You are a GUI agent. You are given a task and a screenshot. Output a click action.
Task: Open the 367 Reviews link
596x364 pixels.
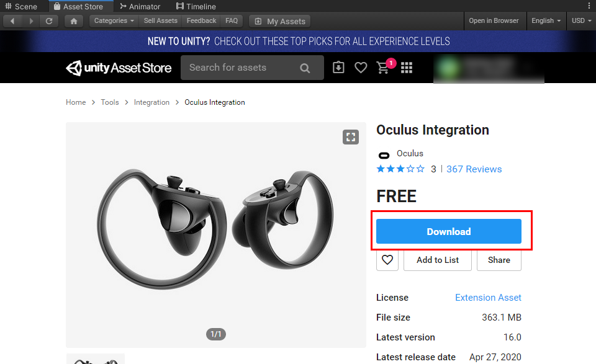474,169
